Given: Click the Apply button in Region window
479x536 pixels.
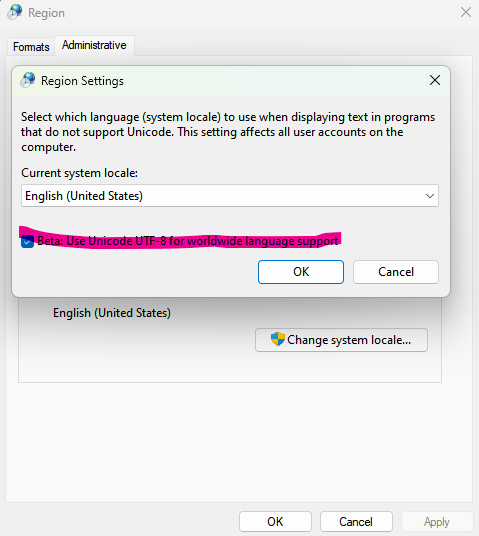Looking at the screenshot, I should point(437,522).
